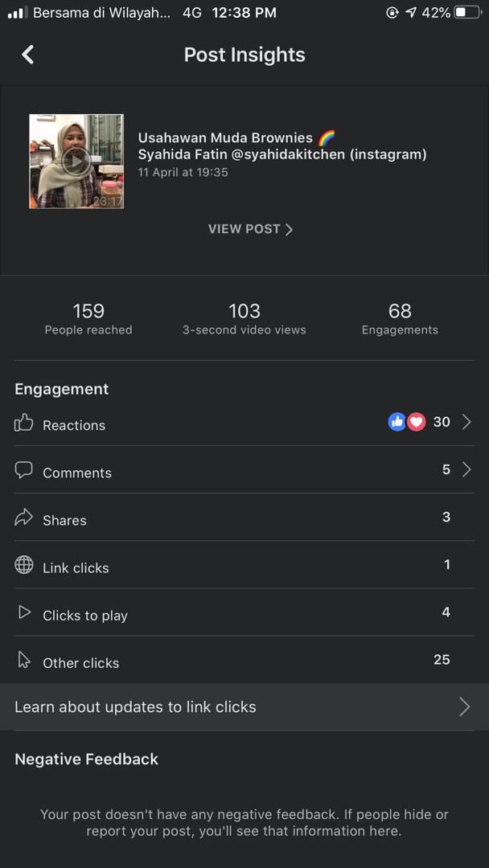Tap the 103 3-second video views stat
This screenshot has width=489, height=868.
[244, 318]
